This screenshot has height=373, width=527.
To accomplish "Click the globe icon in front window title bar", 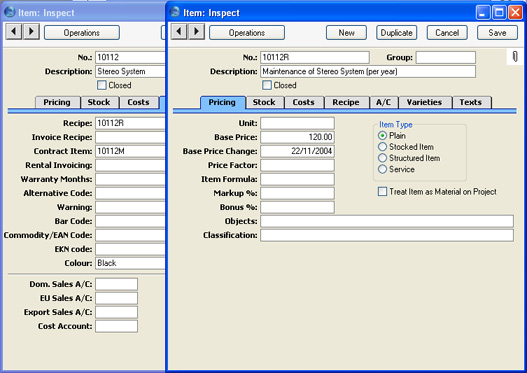I will click(x=175, y=12).
